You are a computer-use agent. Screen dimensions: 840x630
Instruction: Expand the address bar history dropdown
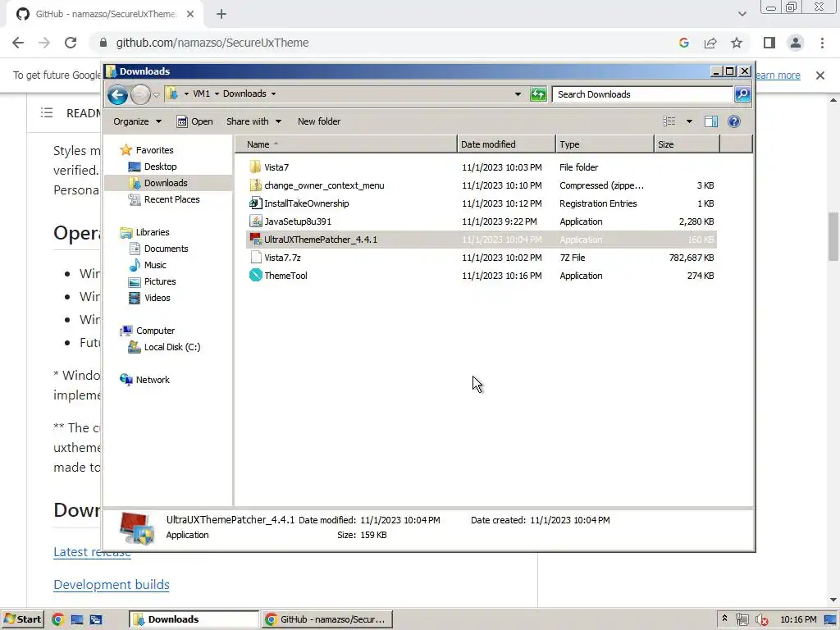pos(518,94)
